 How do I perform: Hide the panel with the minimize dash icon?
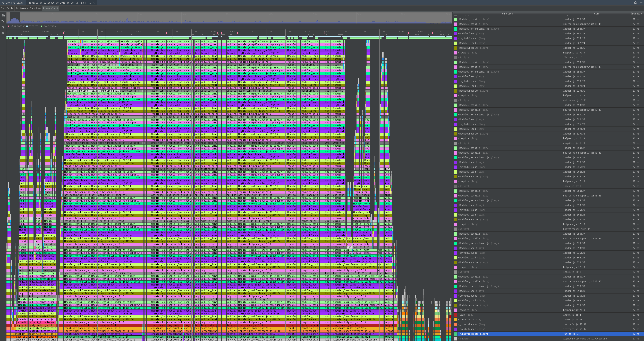641,3
